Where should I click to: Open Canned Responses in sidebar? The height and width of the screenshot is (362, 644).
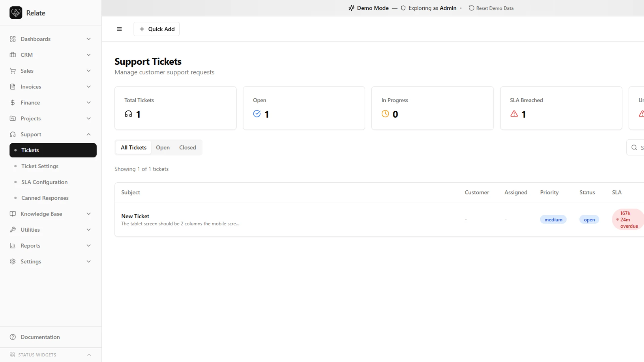[53, 198]
